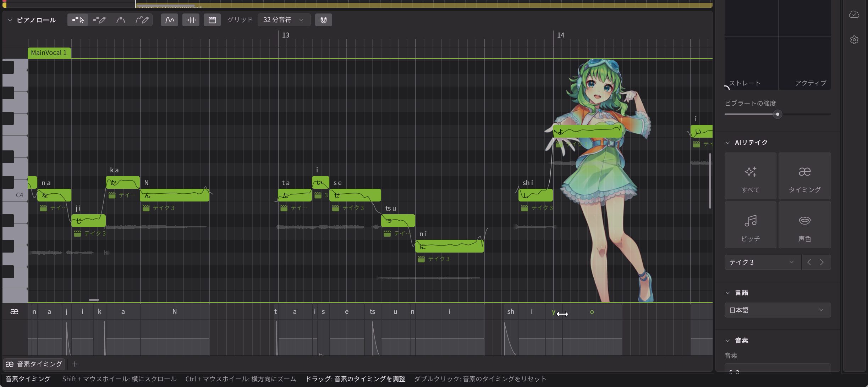Select the し note
This screenshot has width=868, height=387.
click(x=536, y=195)
